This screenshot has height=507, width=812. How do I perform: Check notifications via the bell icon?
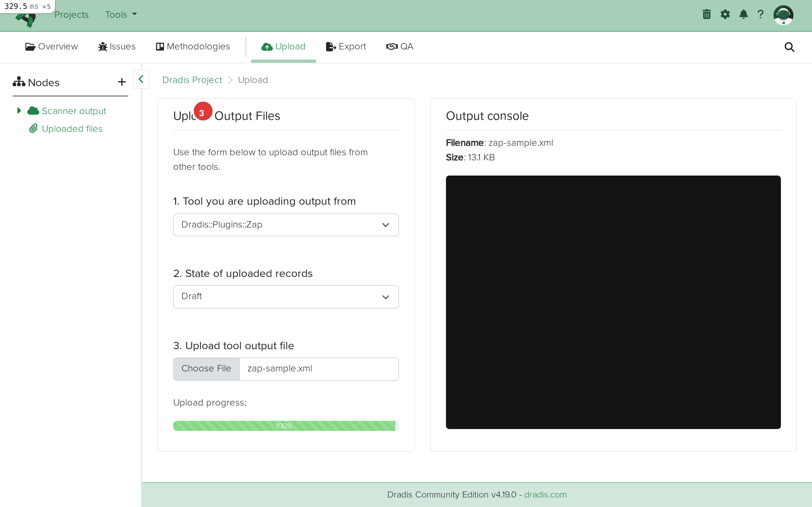click(743, 15)
